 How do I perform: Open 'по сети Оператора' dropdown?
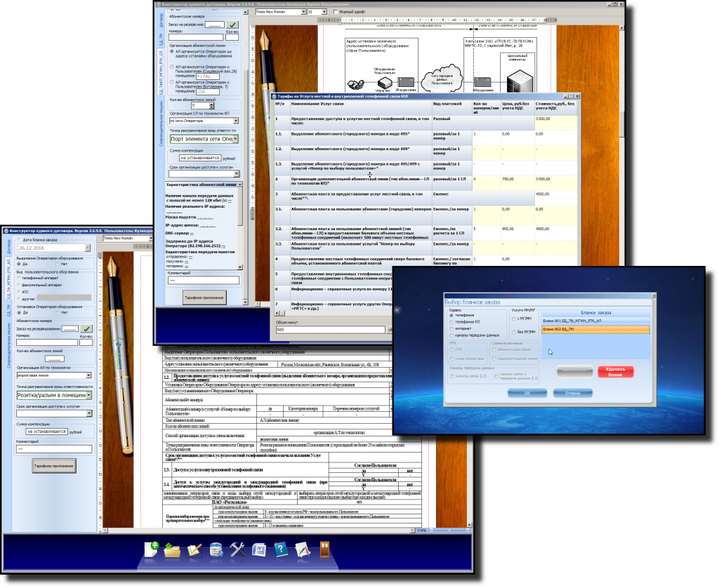[236, 121]
